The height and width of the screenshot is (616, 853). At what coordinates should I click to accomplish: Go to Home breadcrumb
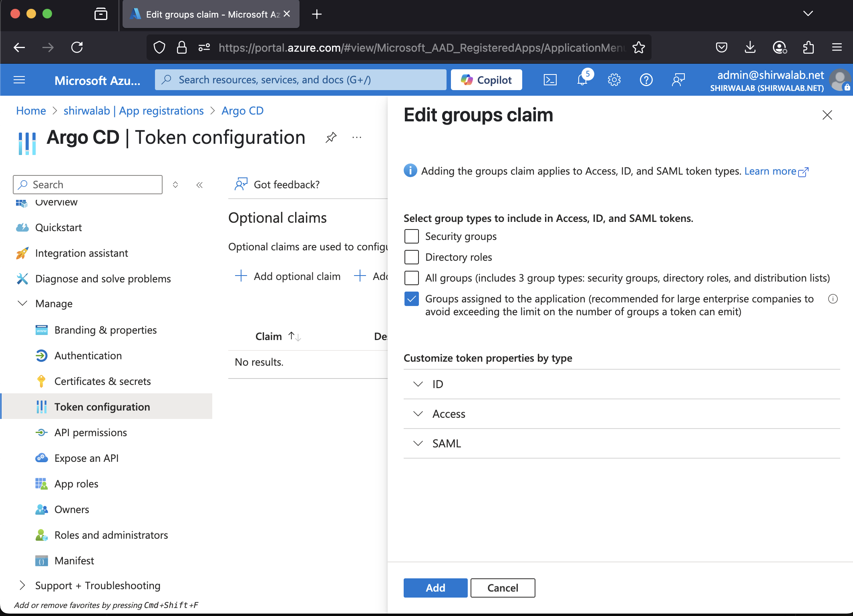coord(31,111)
